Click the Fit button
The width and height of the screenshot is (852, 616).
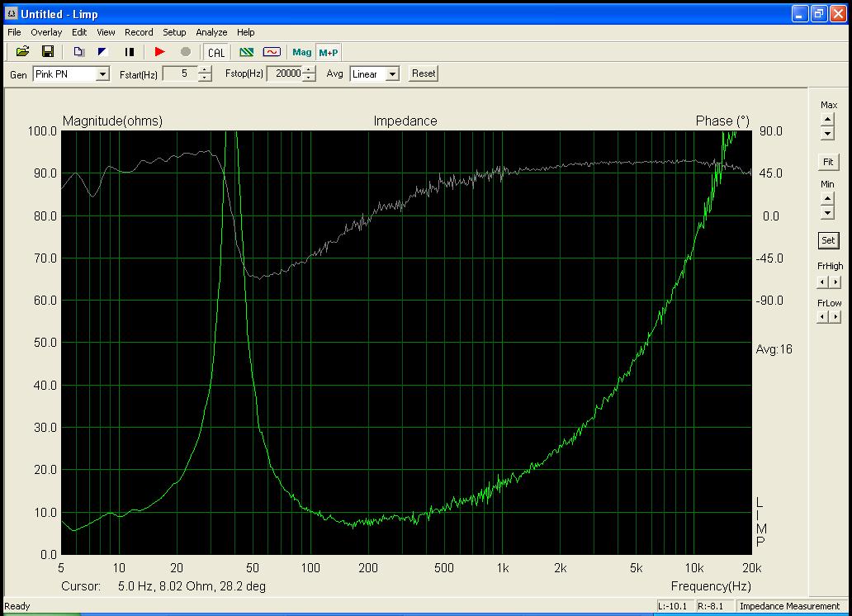click(828, 162)
